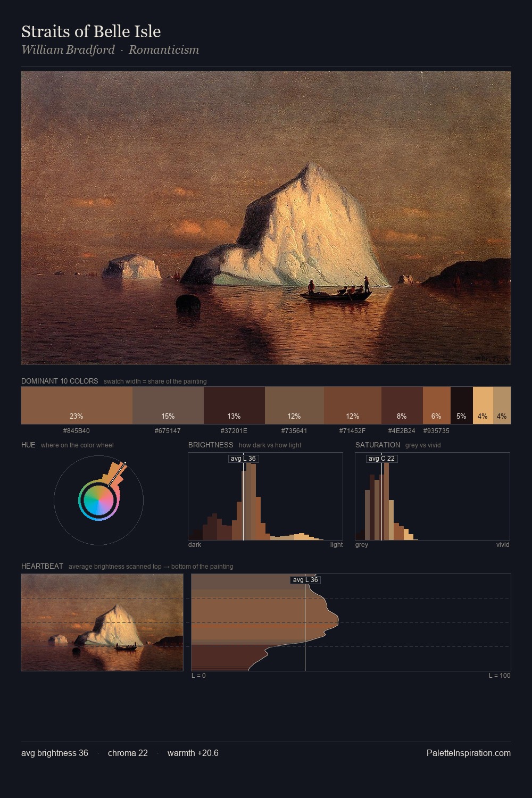The width and height of the screenshot is (532, 798).
Task: Click the 23% swatch #845B40
Action: point(77,405)
